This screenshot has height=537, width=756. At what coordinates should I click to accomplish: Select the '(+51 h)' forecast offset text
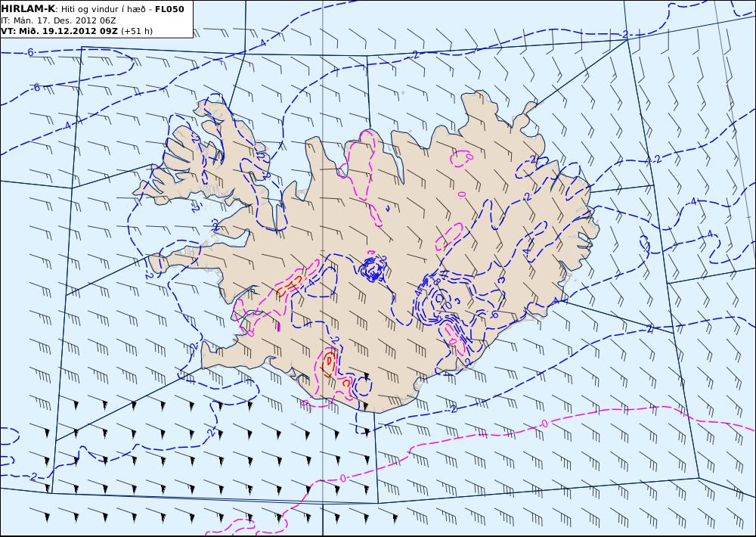[136, 31]
